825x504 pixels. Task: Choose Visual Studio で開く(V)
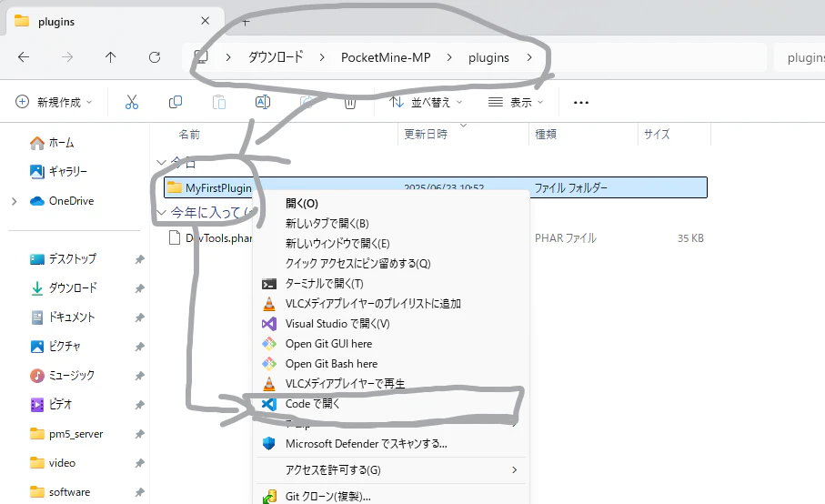pyautogui.click(x=391, y=324)
